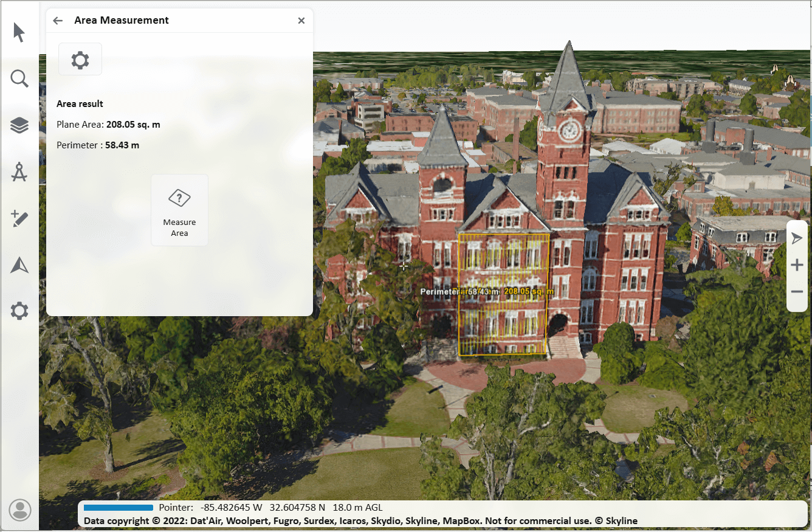812x532 pixels.
Task: Click the paper-plane navigation button on right
Action: (x=797, y=238)
